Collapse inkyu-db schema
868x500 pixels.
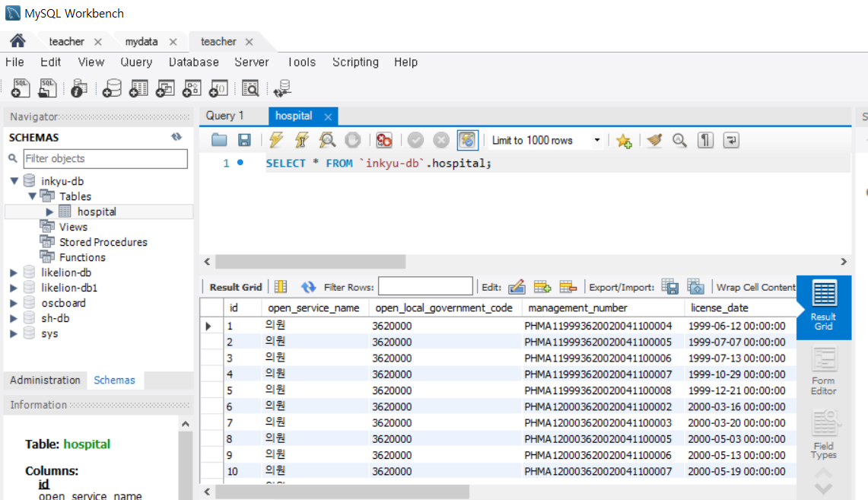[14, 180]
